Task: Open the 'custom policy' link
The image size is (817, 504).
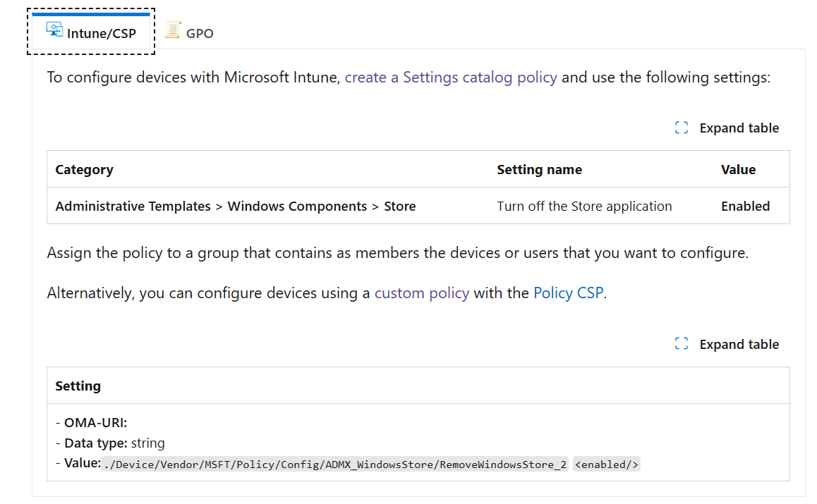Action: click(422, 293)
